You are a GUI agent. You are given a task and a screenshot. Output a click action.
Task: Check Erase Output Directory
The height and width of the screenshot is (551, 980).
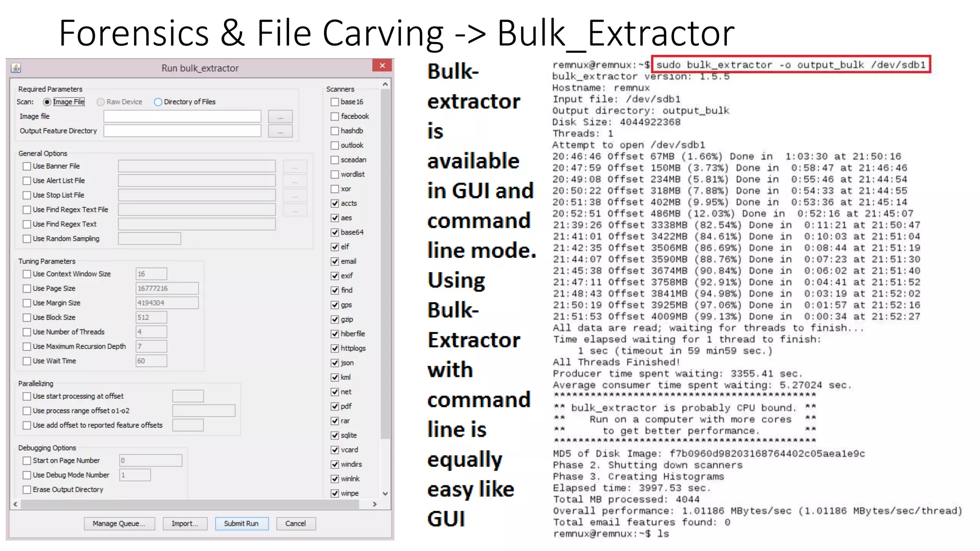coord(27,490)
